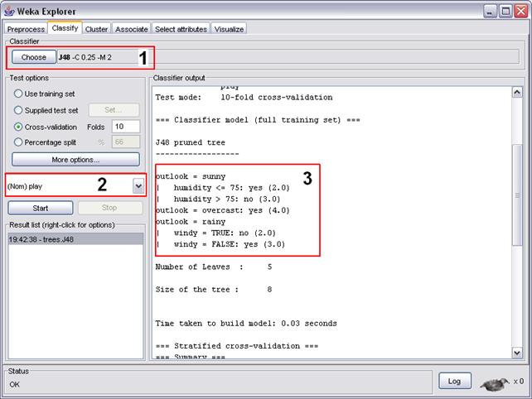Click the Weka Explorer title bar icon
Viewport: 532px width, 399px height.
[9, 10]
